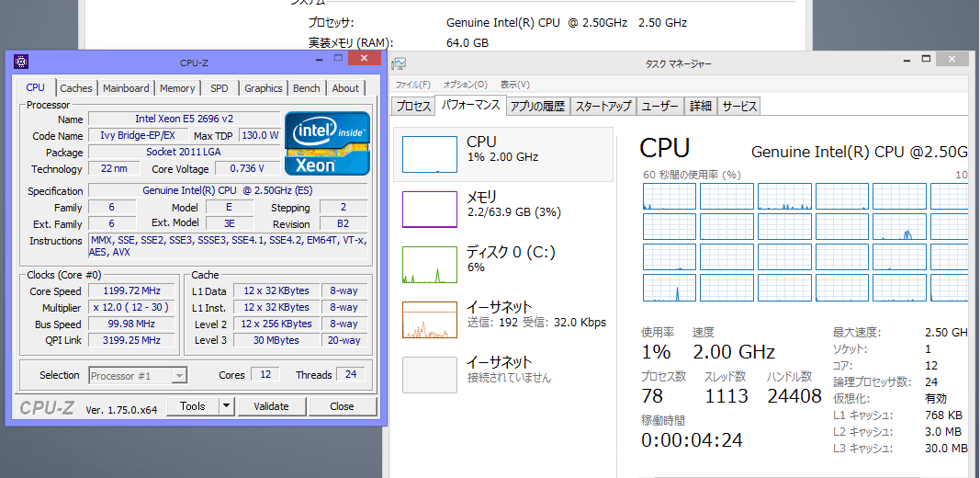980x478 pixels.
Task: Open the オプション(O) menu in Task Manager
Action: click(x=465, y=85)
